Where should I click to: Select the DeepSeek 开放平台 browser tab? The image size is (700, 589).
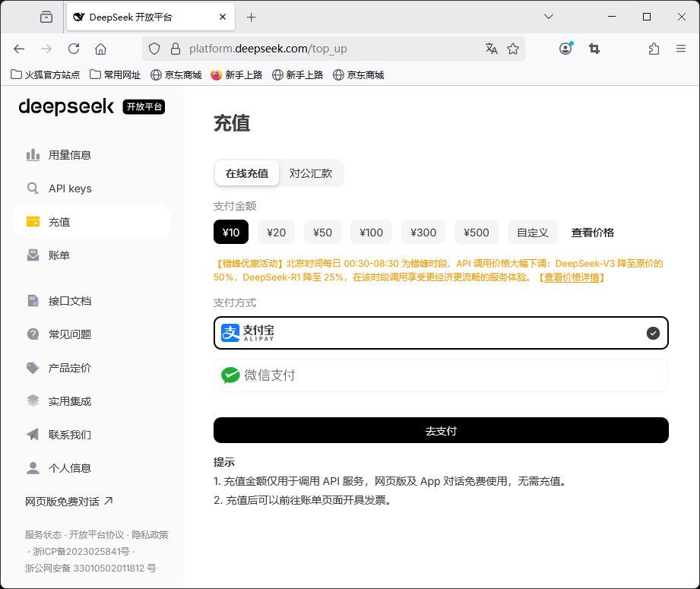[x=151, y=17]
